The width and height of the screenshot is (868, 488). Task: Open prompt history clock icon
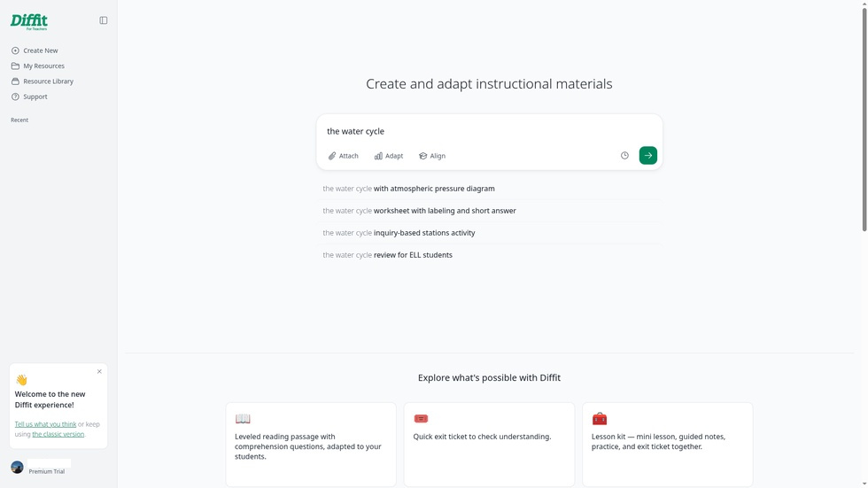coord(624,156)
